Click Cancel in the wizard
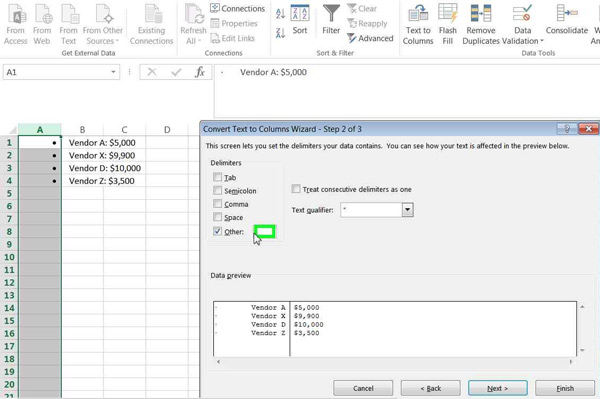Screen dimensions: 600x399 pyautogui.click(x=363, y=388)
